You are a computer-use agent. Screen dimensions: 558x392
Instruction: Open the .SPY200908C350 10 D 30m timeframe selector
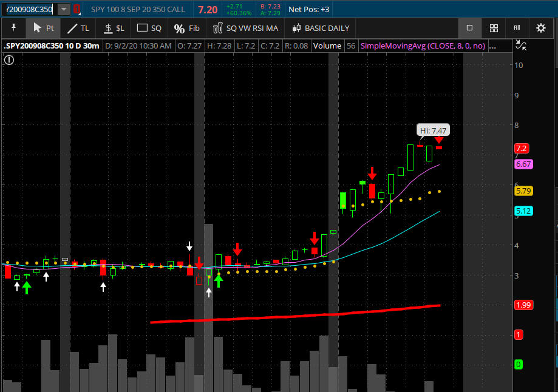(x=52, y=46)
